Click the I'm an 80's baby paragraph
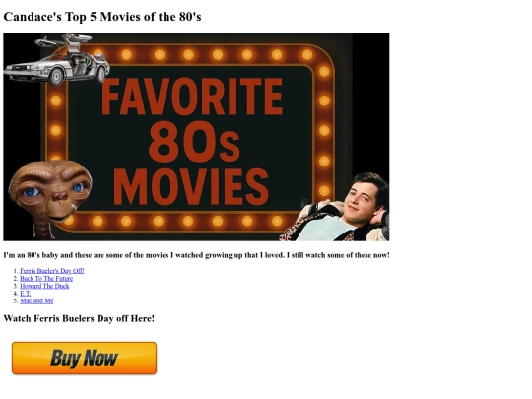The width and height of the screenshot is (532, 399). [196, 255]
